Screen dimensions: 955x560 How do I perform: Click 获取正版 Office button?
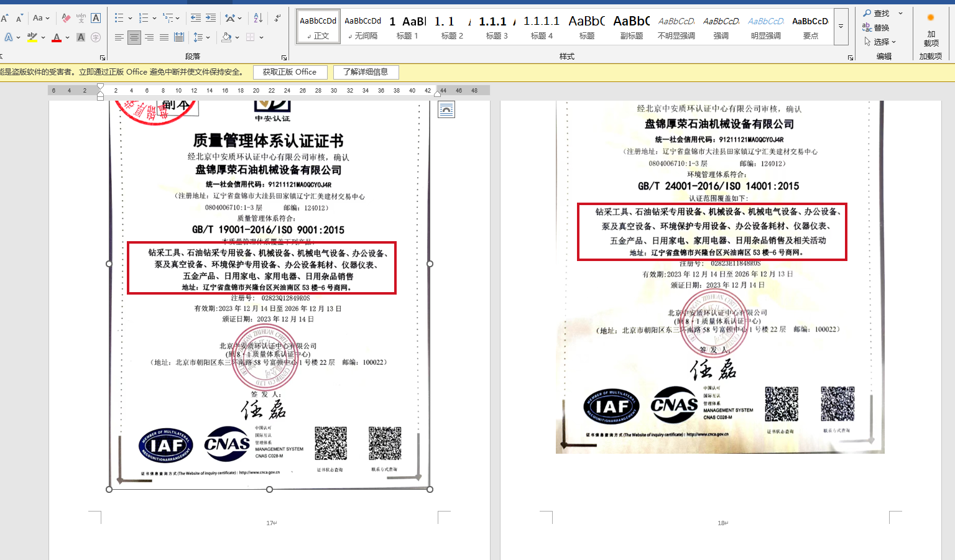[x=290, y=72]
